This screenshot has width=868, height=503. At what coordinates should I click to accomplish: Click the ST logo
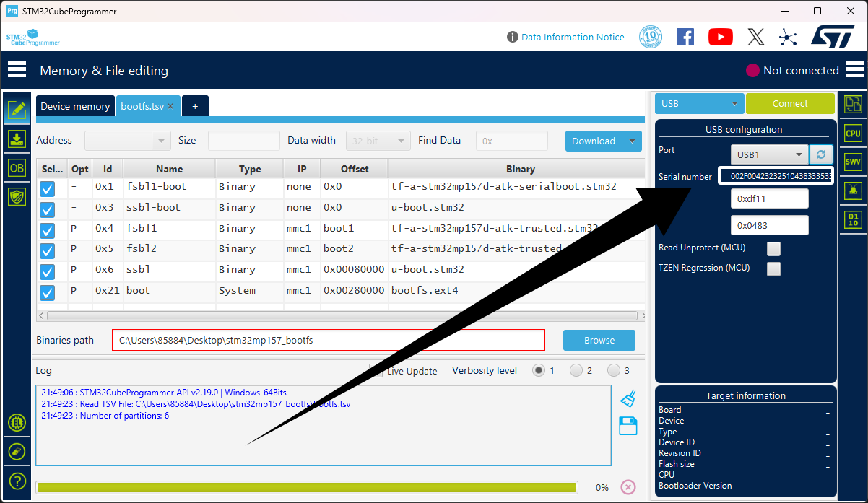832,37
